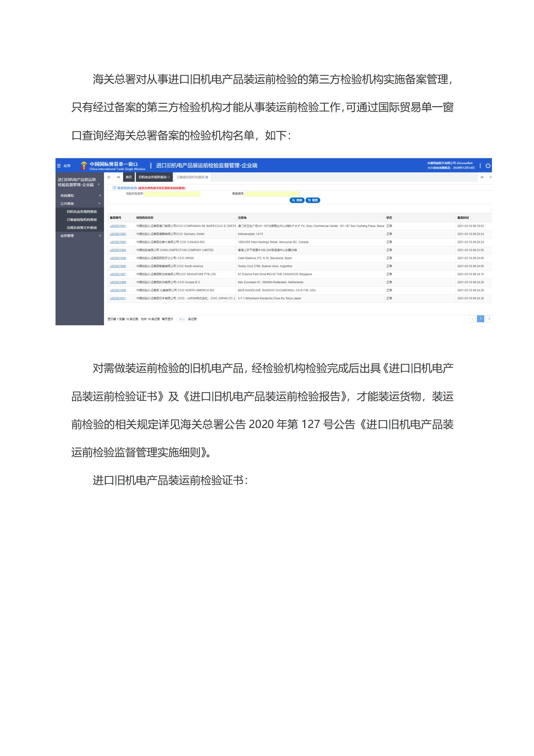Select the CCIC South America name cell

pos(185,266)
